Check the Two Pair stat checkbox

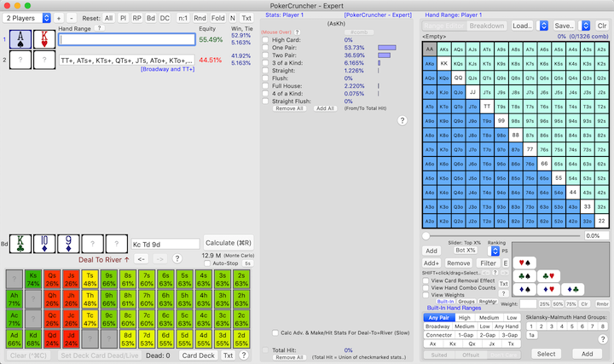click(x=265, y=55)
